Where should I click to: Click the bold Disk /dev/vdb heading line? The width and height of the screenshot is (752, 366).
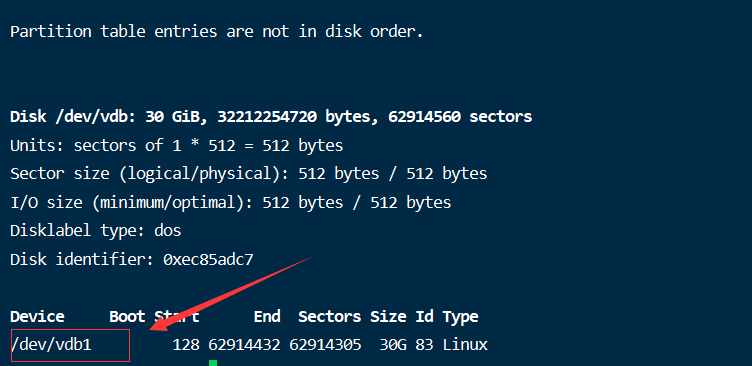271,117
